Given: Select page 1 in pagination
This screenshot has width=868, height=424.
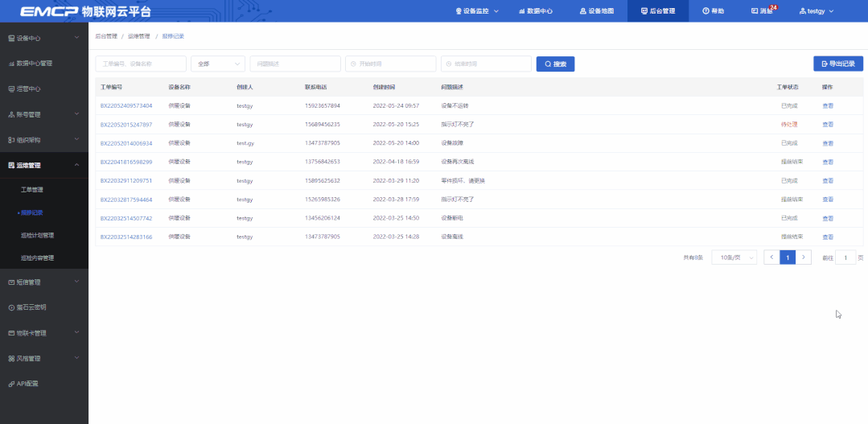Looking at the screenshot, I should 788,257.
